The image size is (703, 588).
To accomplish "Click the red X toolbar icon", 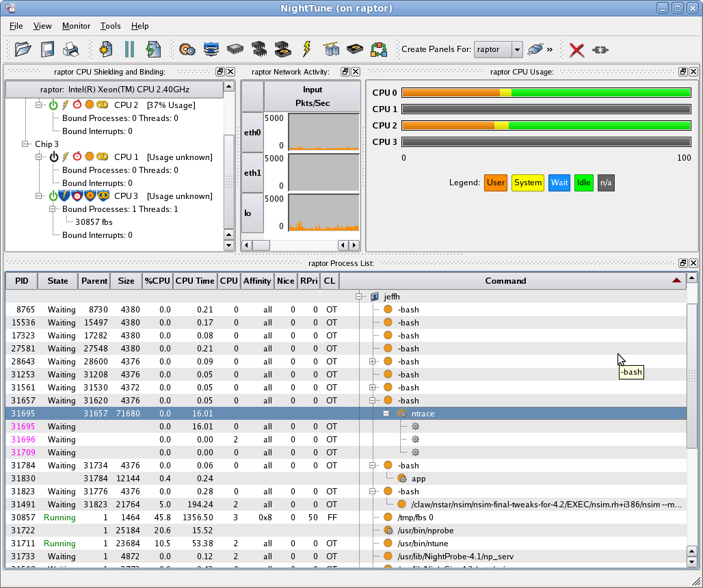I will tap(576, 49).
